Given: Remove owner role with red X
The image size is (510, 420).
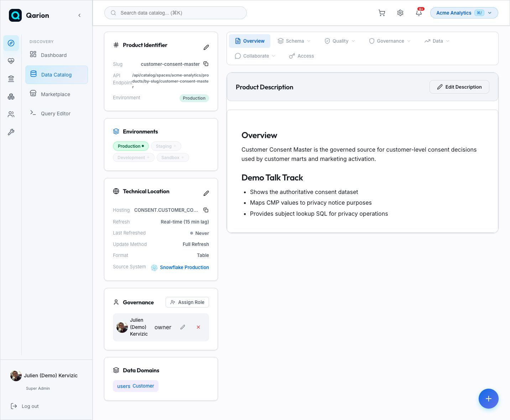Looking at the screenshot, I should (x=198, y=327).
